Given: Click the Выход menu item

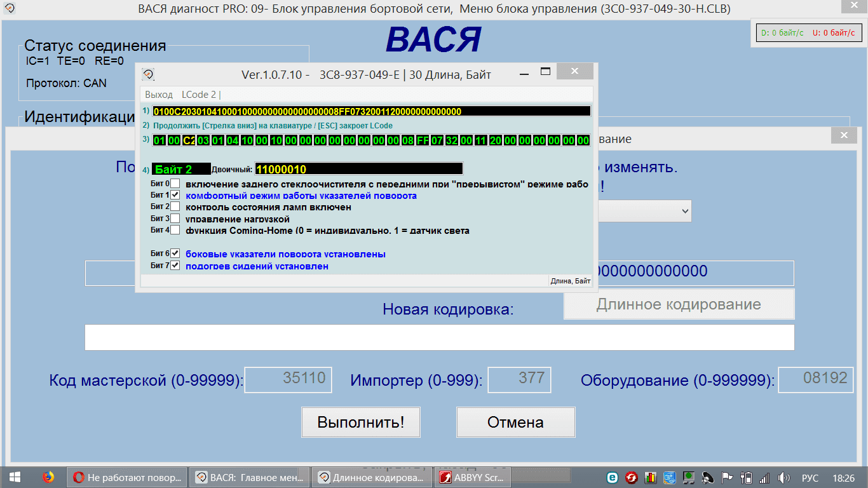Looking at the screenshot, I should 159,94.
